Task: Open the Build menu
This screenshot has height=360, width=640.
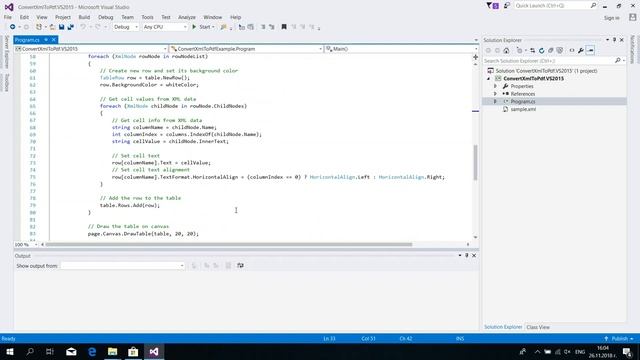Action: coord(84,17)
